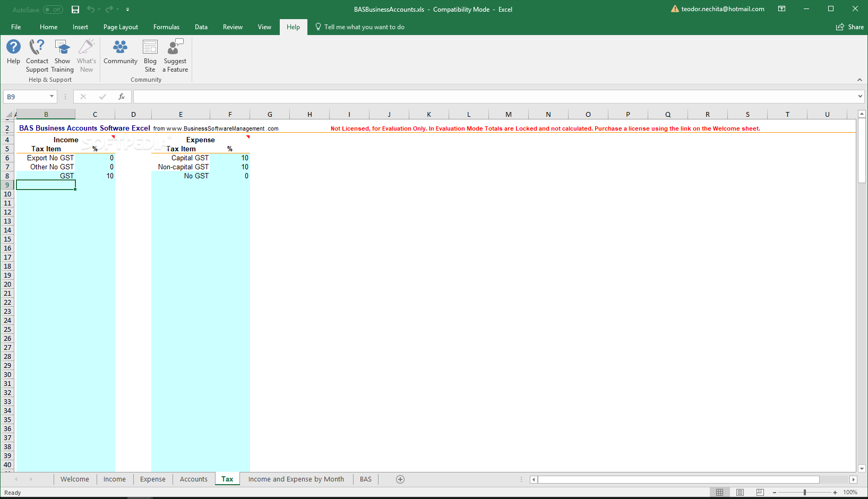Viewport: 868px width, 499px height.
Task: Open the Formulas ribbon tab
Action: click(166, 27)
